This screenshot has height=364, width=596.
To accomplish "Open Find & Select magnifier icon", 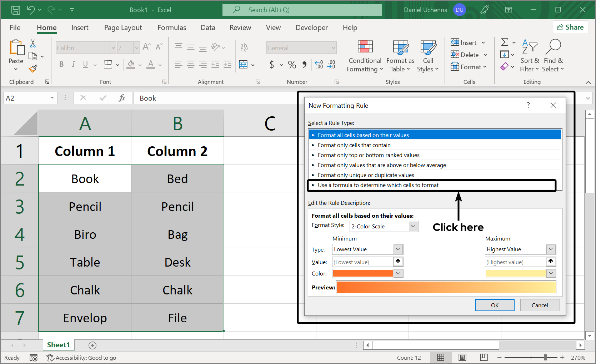I will click(x=553, y=46).
